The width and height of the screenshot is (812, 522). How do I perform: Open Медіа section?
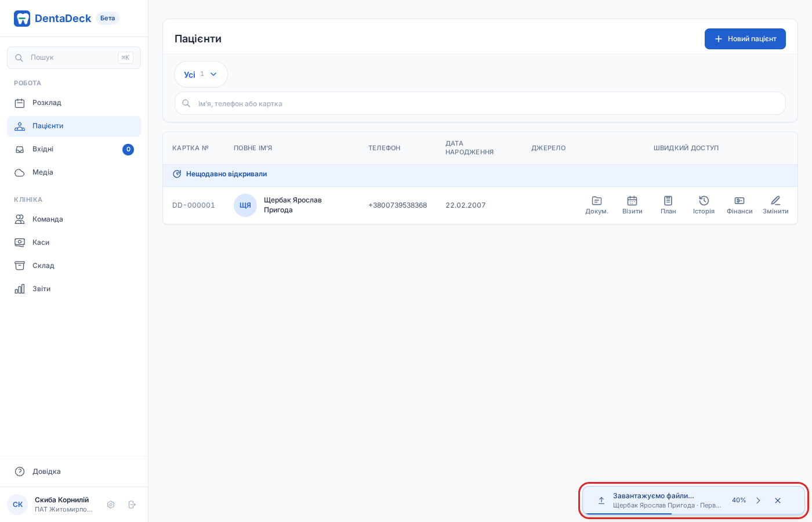(x=74, y=172)
